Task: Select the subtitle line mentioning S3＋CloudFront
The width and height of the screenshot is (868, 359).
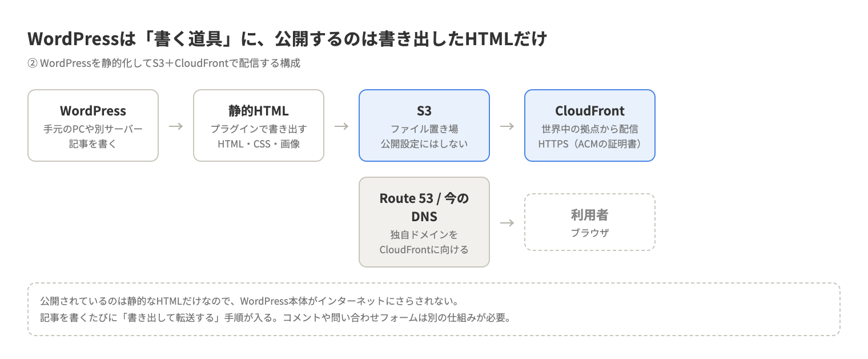Action: click(164, 63)
